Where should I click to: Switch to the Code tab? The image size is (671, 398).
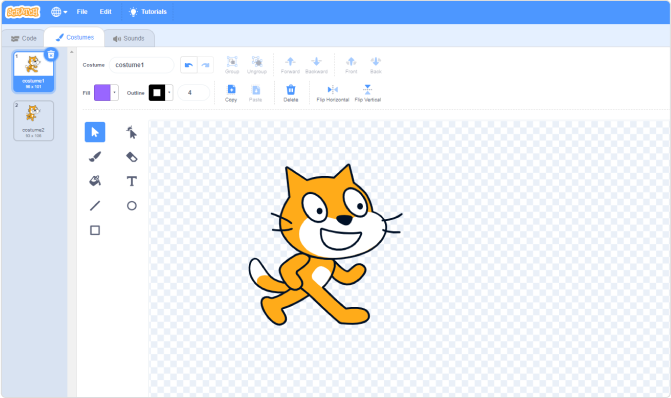click(x=24, y=39)
